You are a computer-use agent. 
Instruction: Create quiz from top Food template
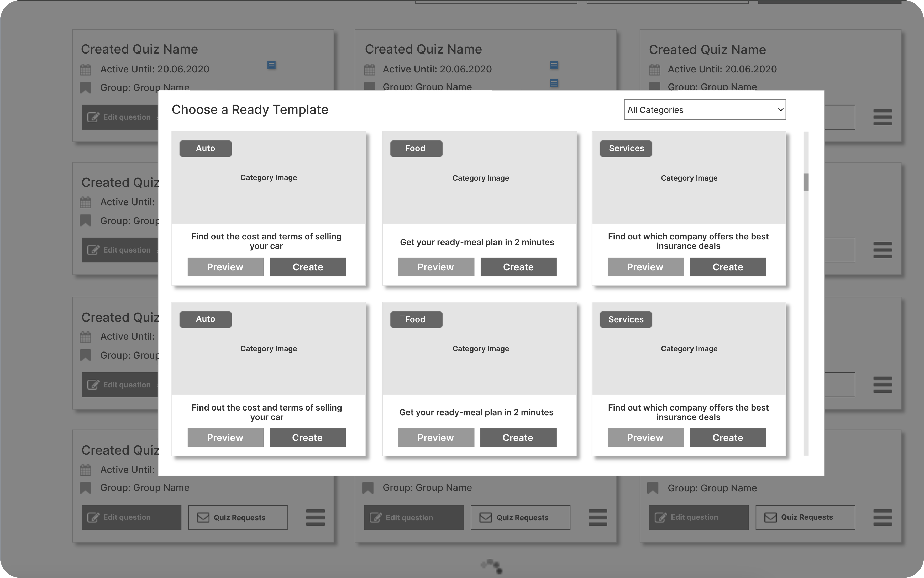pyautogui.click(x=518, y=267)
